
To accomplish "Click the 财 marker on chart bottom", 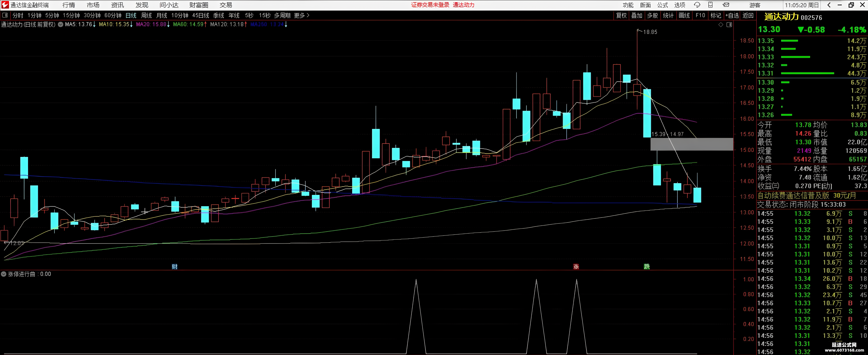I will (175, 267).
